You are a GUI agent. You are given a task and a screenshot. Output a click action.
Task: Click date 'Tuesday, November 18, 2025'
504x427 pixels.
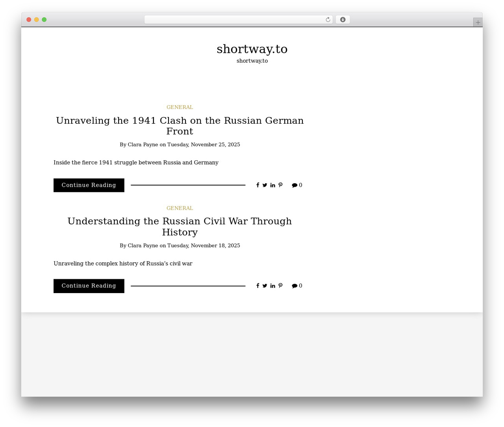pos(204,245)
